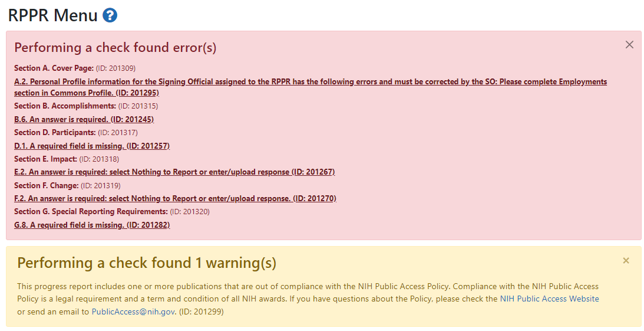Open the RPPR Menu help icon
The width and height of the screenshot is (644, 331).
pos(110,15)
